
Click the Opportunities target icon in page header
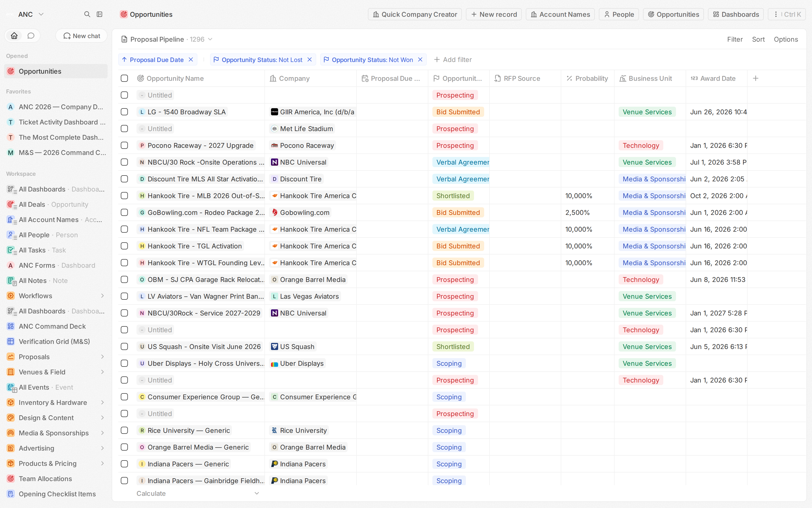click(124, 14)
